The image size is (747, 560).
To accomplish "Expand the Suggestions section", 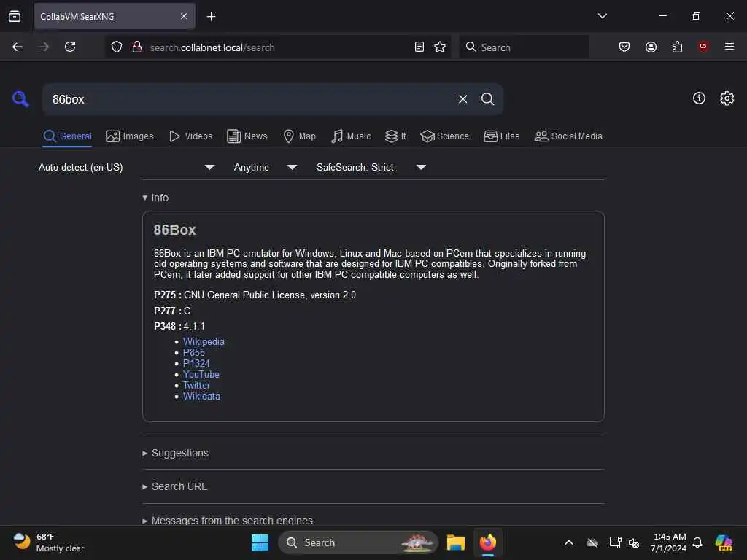I will pyautogui.click(x=175, y=453).
